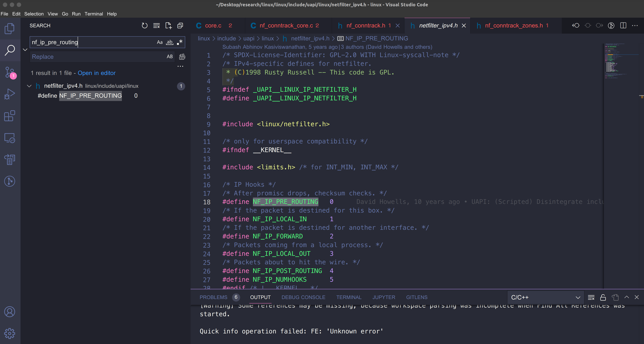The width and height of the screenshot is (644, 344).
Task: Open the Terminal menu
Action: 93,14
